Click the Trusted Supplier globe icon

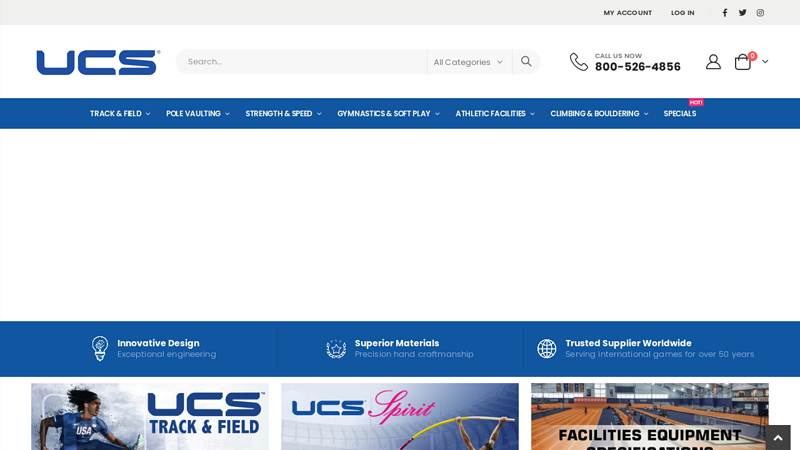(x=546, y=349)
